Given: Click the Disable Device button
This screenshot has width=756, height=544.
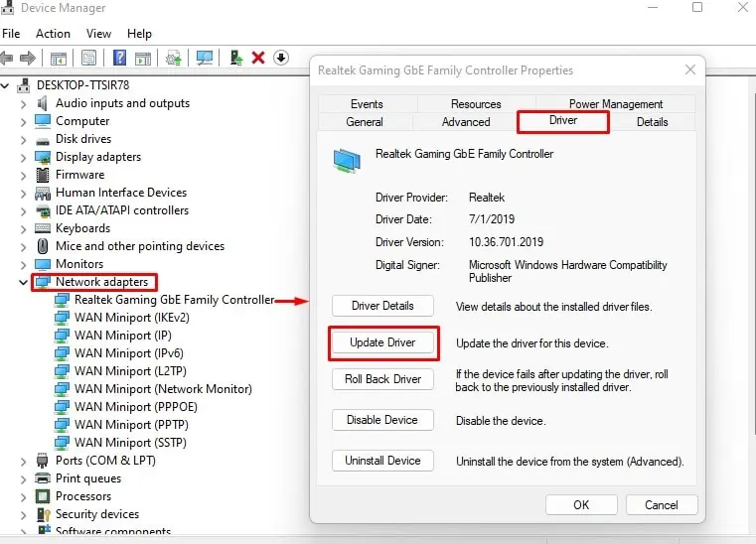Looking at the screenshot, I should click(382, 420).
